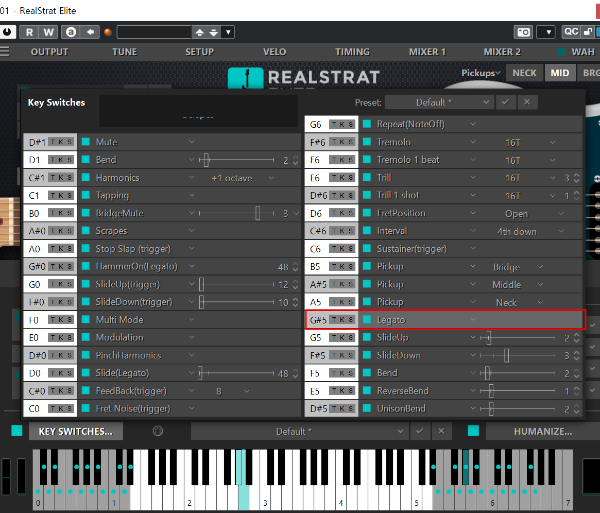Open the TIMING tab
600x513 pixels.
pyautogui.click(x=352, y=52)
